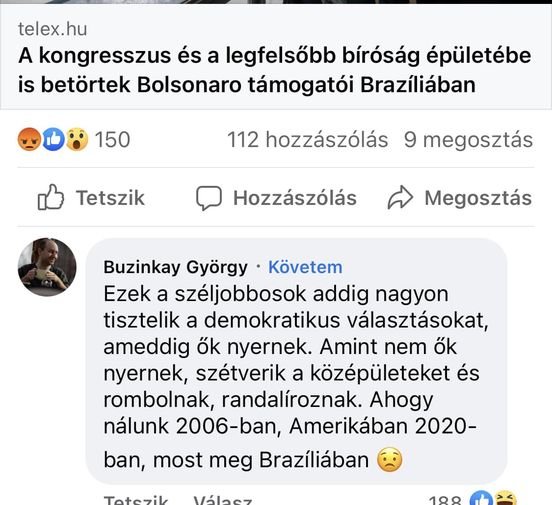Click the laughing emoji on the comment

click(506, 499)
